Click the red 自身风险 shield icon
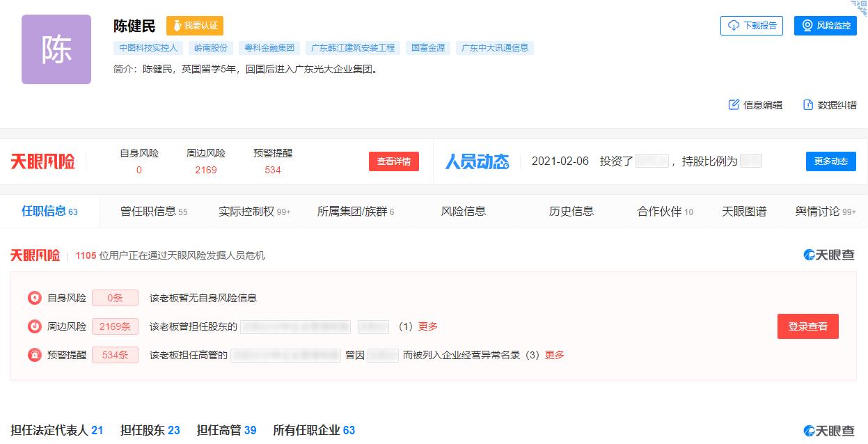The height and width of the screenshot is (444, 868). click(x=35, y=297)
